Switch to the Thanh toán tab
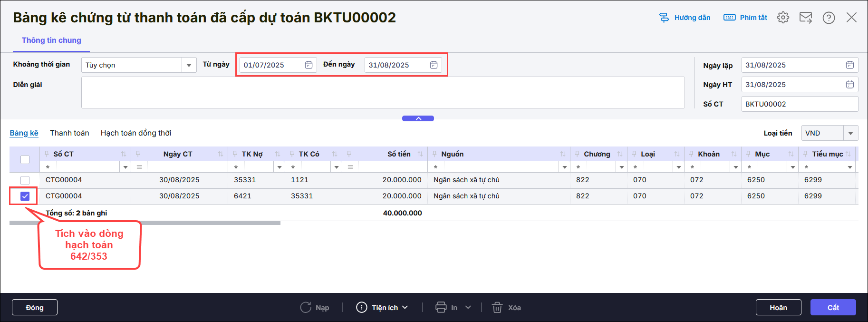868x322 pixels. point(69,133)
